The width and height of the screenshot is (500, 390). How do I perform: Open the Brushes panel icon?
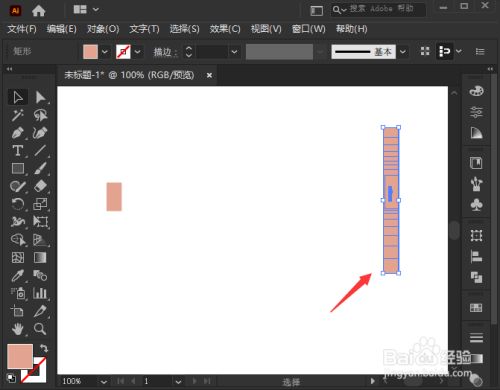476,184
